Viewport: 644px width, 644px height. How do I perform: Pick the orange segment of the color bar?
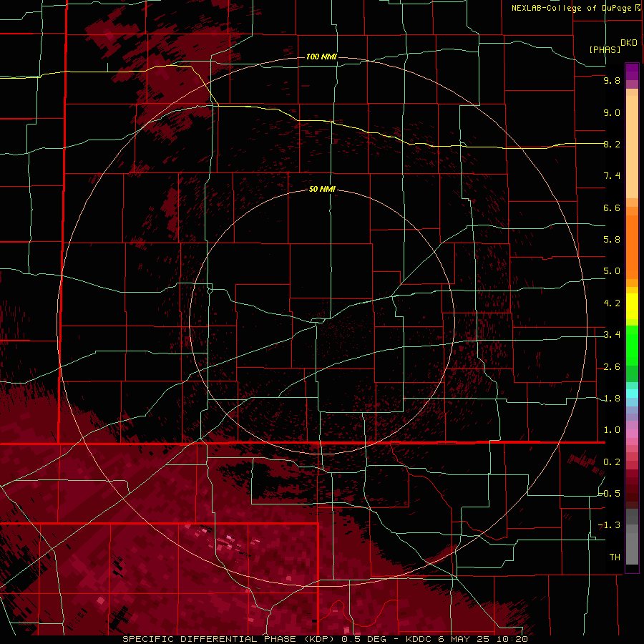point(632,248)
